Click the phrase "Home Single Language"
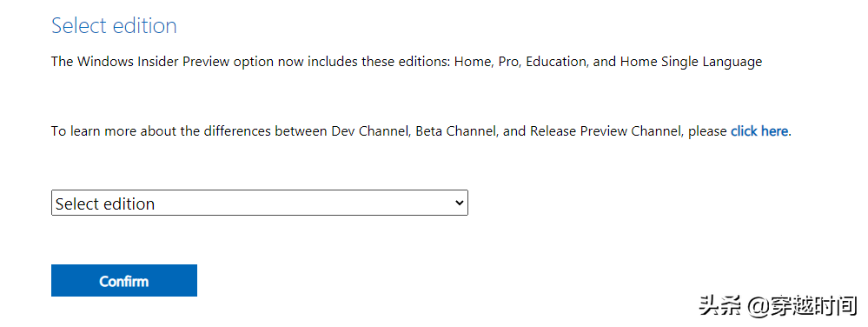The height and width of the screenshot is (327, 868). 691,62
